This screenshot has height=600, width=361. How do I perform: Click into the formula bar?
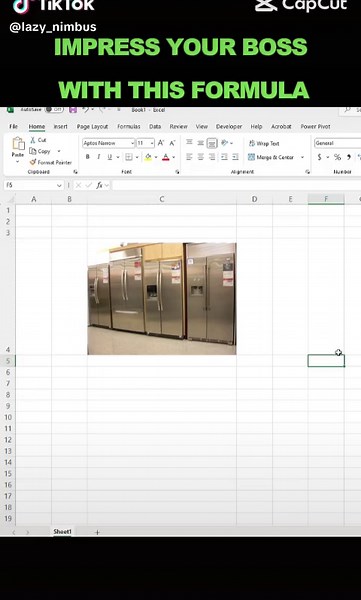click(x=236, y=185)
